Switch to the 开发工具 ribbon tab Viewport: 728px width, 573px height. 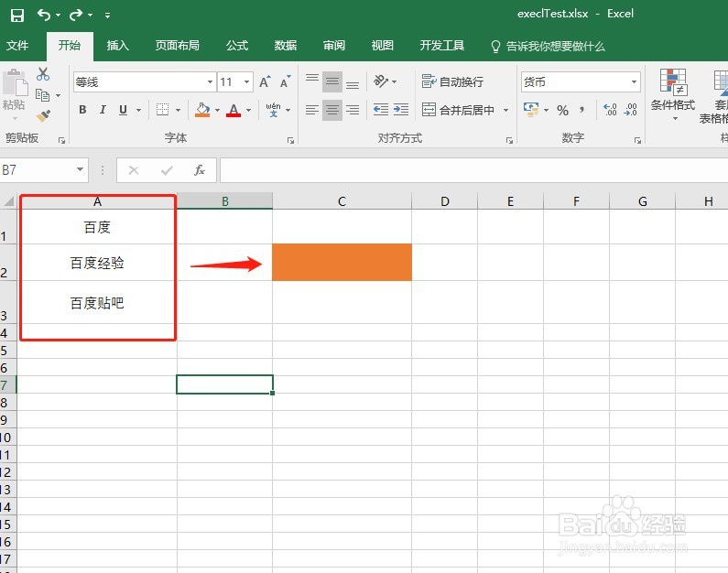click(x=442, y=46)
